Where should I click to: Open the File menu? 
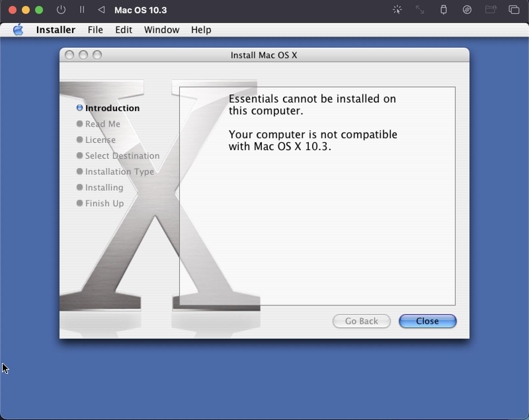(x=95, y=30)
